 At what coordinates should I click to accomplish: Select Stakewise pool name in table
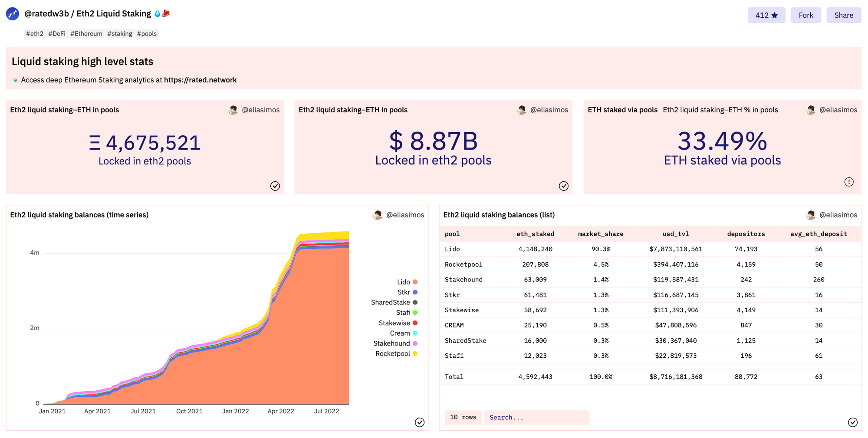pyautogui.click(x=462, y=310)
